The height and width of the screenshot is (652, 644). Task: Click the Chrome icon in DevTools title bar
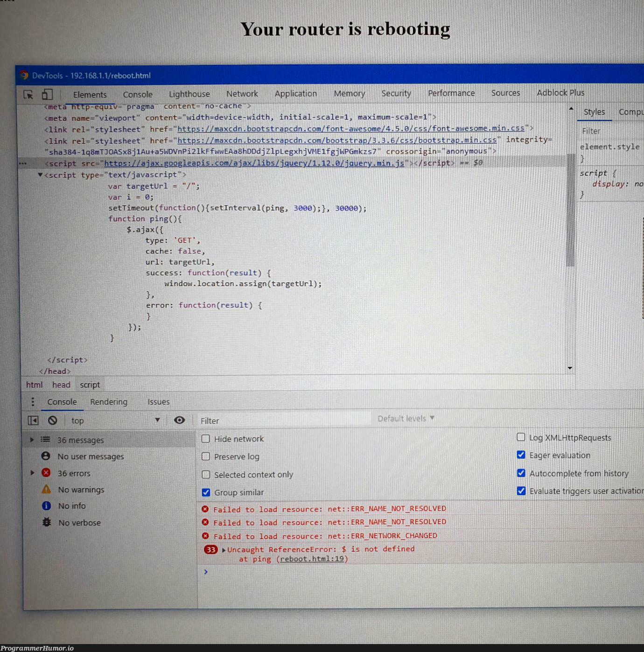point(24,76)
